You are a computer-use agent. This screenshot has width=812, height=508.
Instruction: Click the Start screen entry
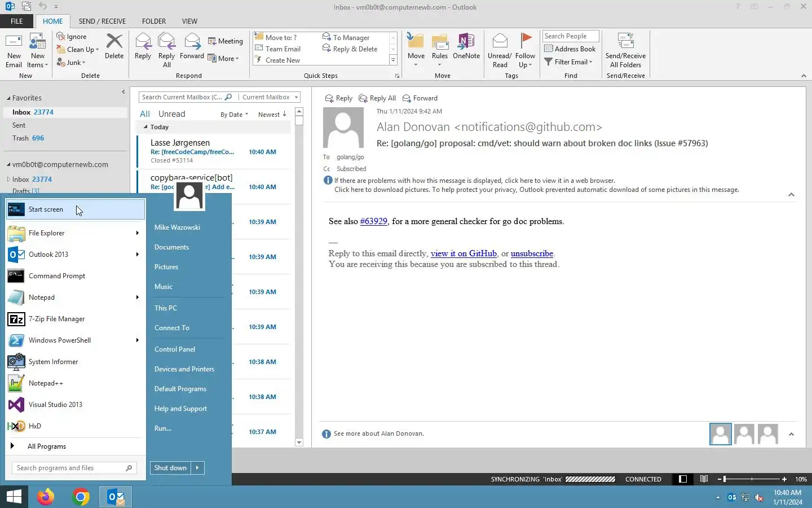76,209
